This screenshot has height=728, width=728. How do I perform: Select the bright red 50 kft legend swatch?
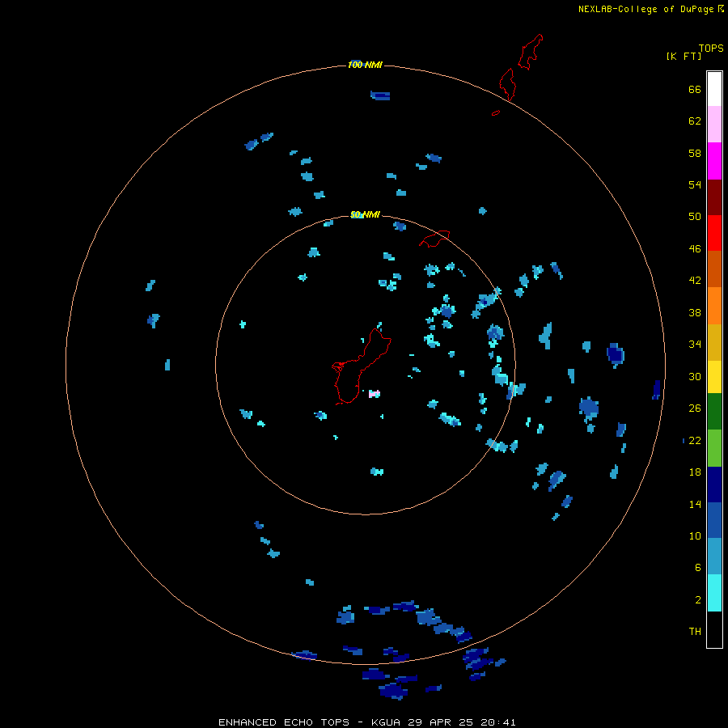[x=714, y=233]
